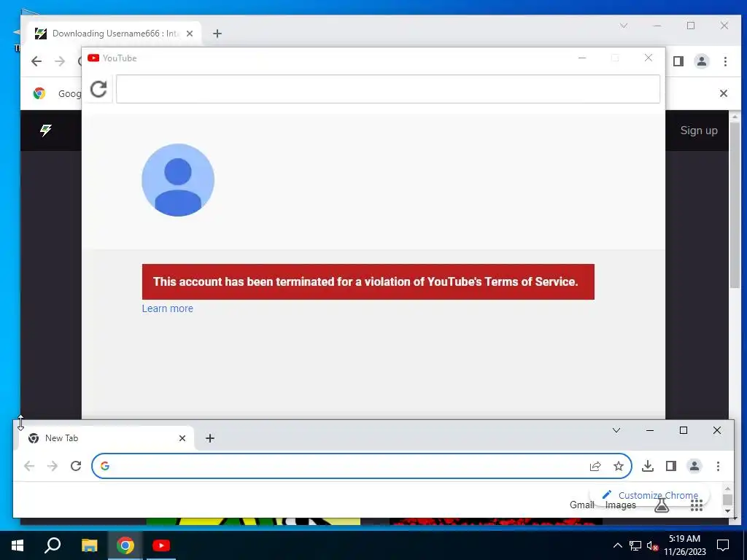Reload the YouTube popup with refresh icon
Viewport: 747px width, 560px height.
coord(98,89)
